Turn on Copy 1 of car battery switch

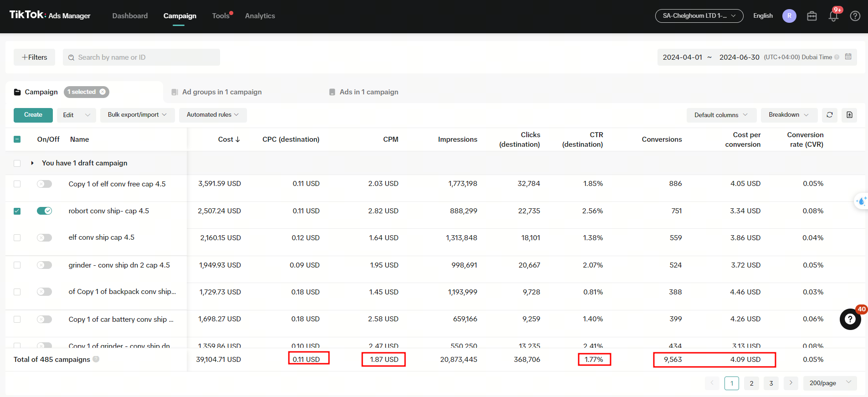(x=44, y=319)
